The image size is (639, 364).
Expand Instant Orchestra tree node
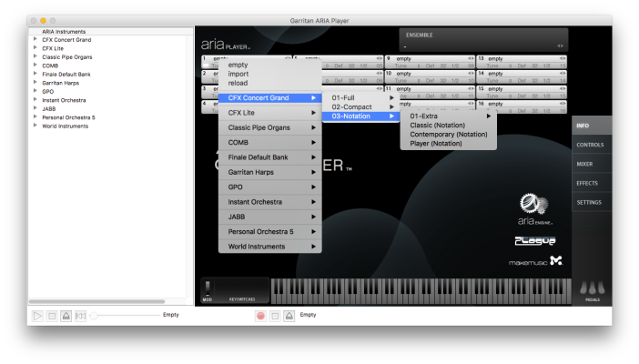coord(35,100)
